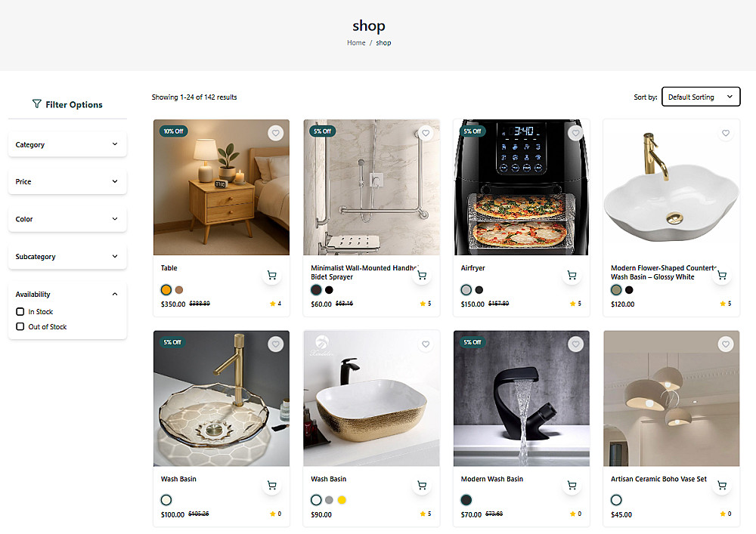This screenshot has width=756, height=534.
Task: Add the Table to wishlist via heart icon
Action: point(276,134)
